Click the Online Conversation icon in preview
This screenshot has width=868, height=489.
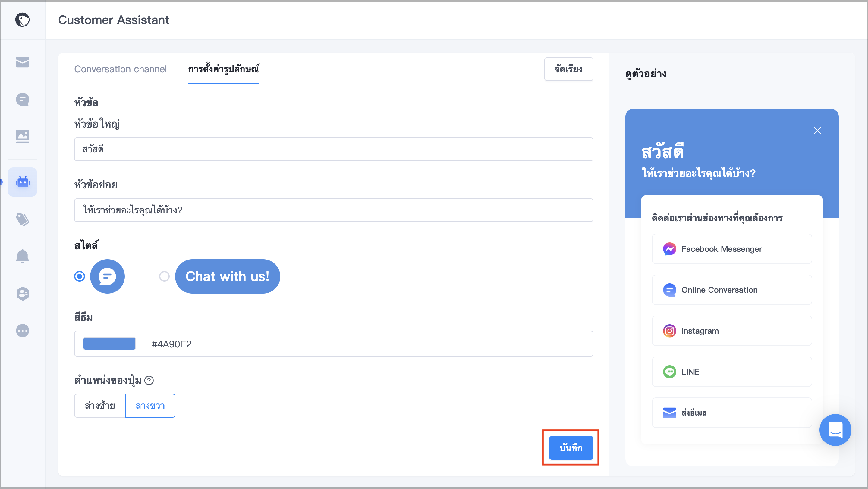669,290
